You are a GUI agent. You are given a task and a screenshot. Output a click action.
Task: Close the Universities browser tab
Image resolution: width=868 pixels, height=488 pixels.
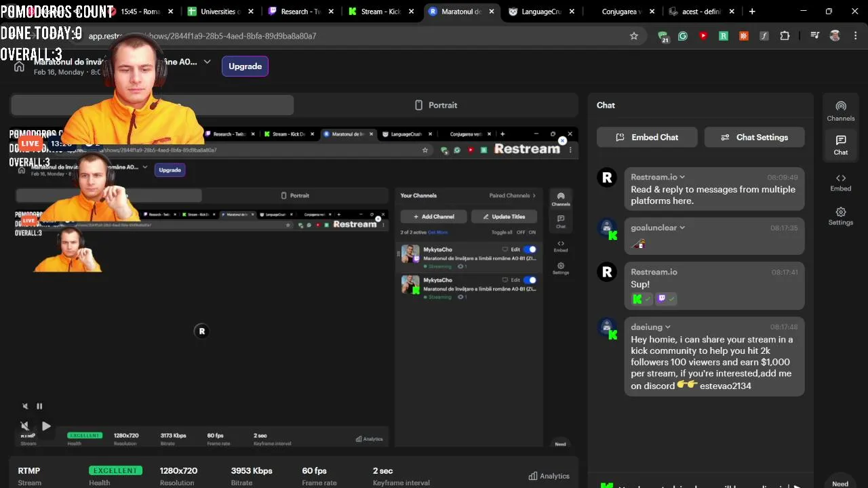tap(251, 12)
